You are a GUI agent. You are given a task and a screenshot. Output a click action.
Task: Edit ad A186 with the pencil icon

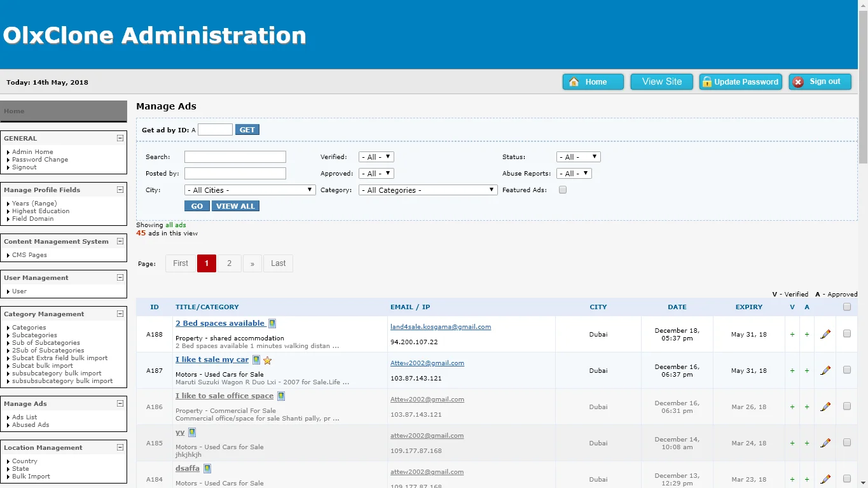click(x=825, y=407)
